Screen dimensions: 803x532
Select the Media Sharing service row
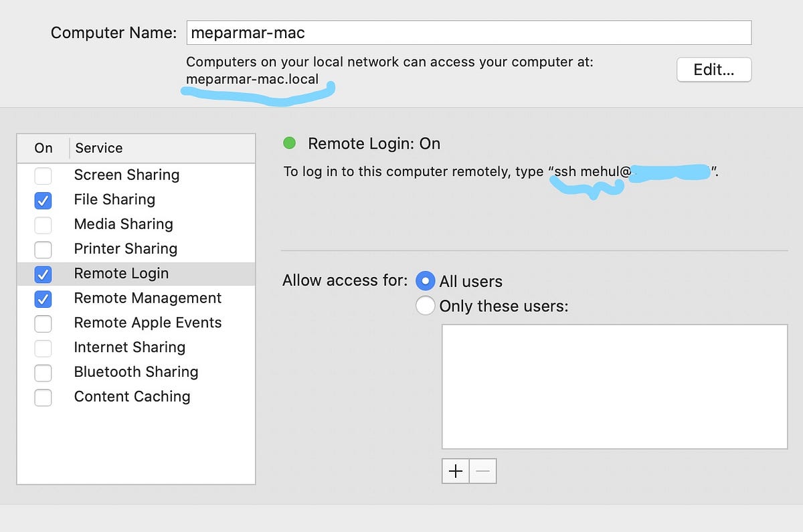136,224
